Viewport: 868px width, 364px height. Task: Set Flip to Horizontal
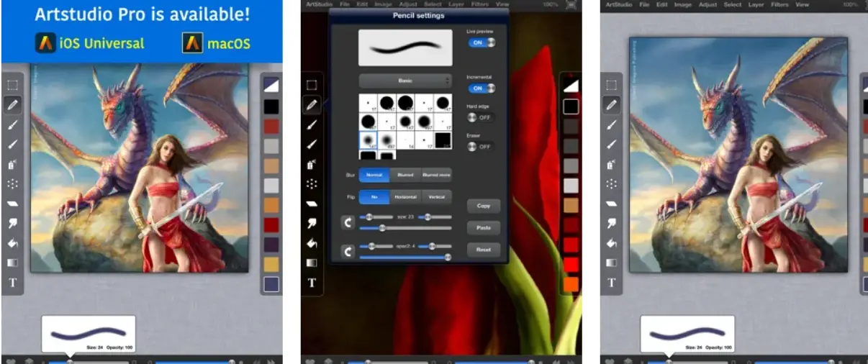pos(404,196)
